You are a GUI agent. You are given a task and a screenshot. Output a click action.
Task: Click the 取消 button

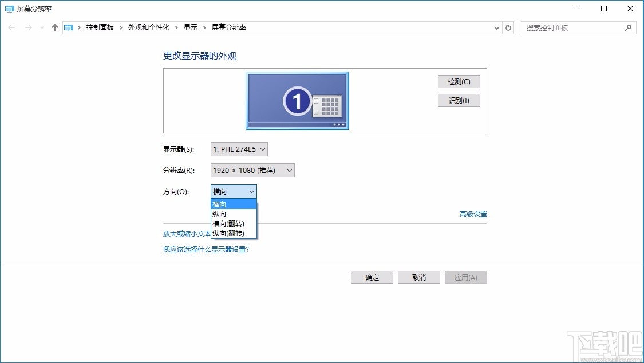419,278
